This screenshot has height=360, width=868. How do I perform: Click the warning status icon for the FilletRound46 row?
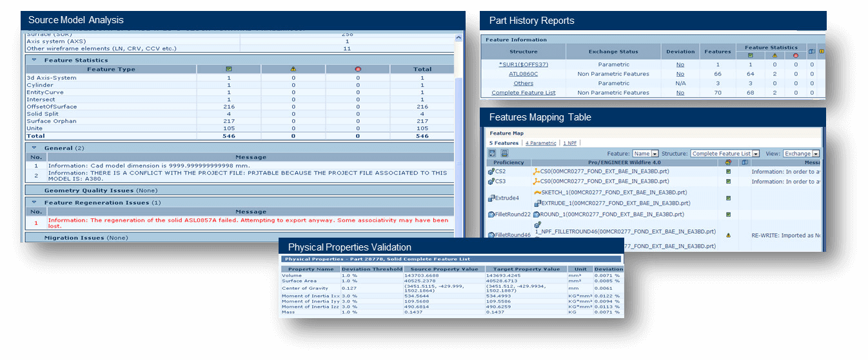pyautogui.click(x=728, y=235)
